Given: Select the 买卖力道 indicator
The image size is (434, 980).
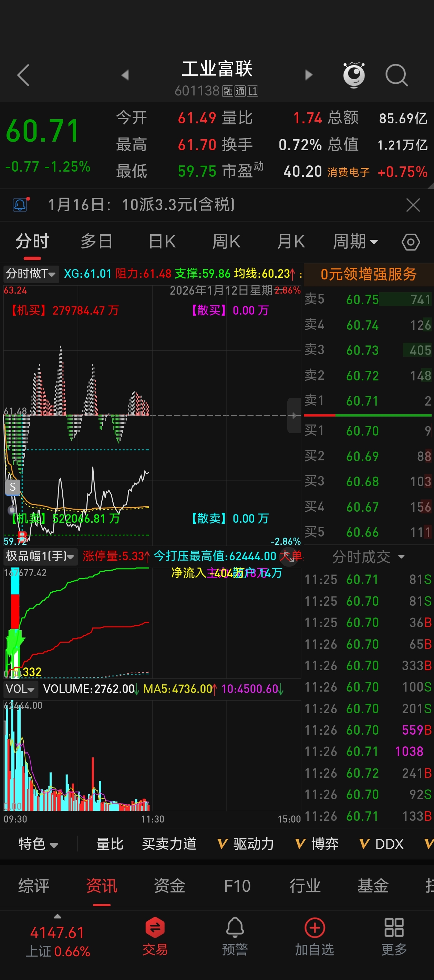Looking at the screenshot, I should coord(169,844).
